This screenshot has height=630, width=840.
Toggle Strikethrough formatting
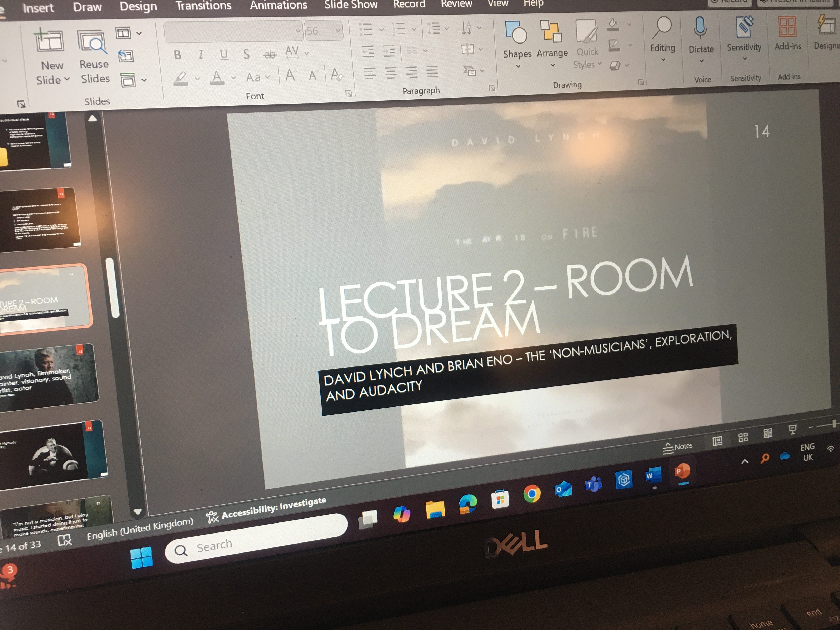coord(270,54)
